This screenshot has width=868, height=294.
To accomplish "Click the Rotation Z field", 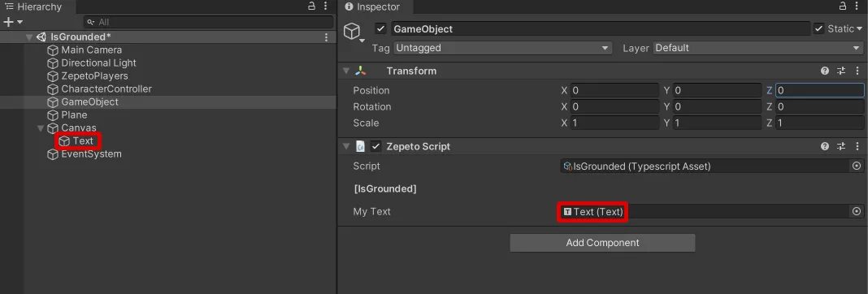I will tap(820, 107).
